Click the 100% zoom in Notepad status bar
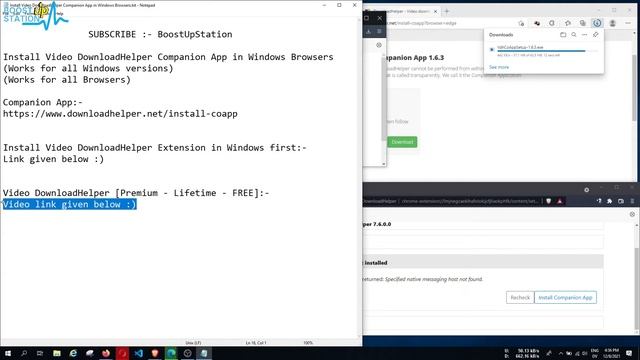The width and height of the screenshot is (640, 360). tap(308, 343)
